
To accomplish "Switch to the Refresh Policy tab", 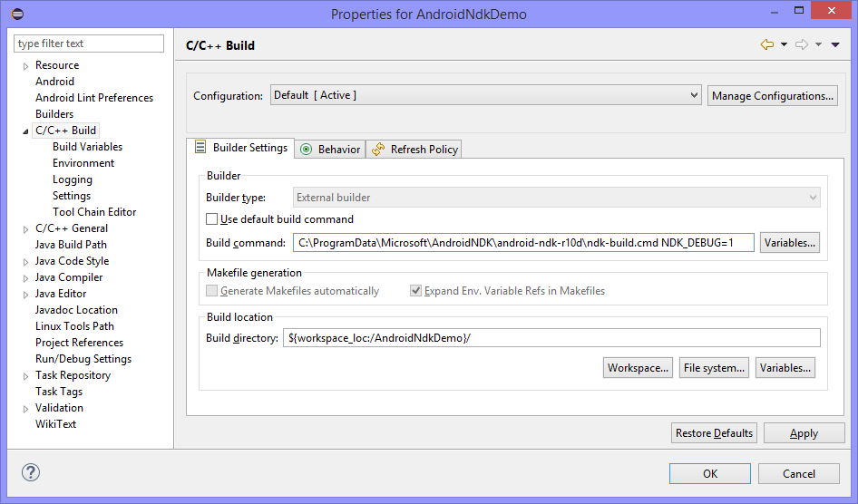I will coord(414,149).
